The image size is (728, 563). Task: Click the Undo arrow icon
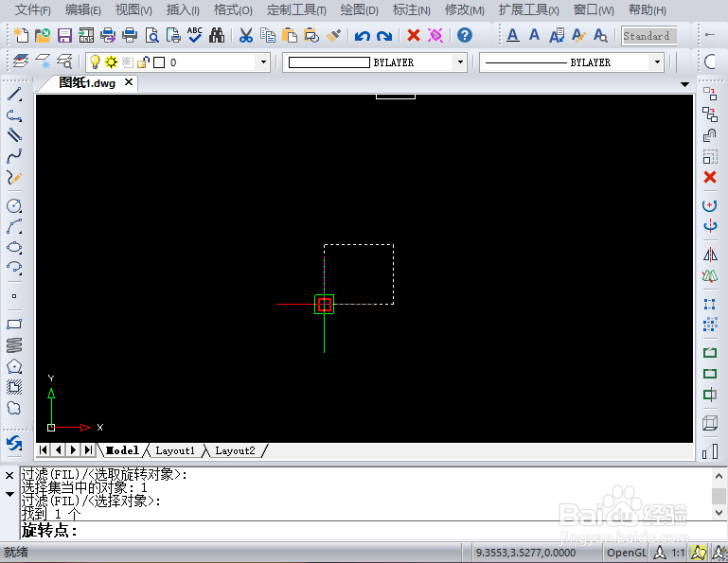[x=363, y=36]
